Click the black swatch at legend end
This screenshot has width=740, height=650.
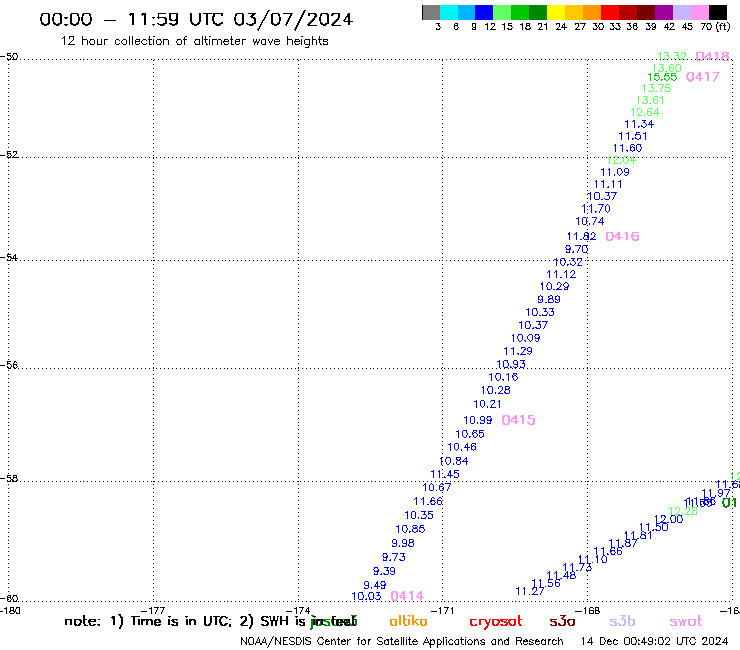click(x=718, y=13)
